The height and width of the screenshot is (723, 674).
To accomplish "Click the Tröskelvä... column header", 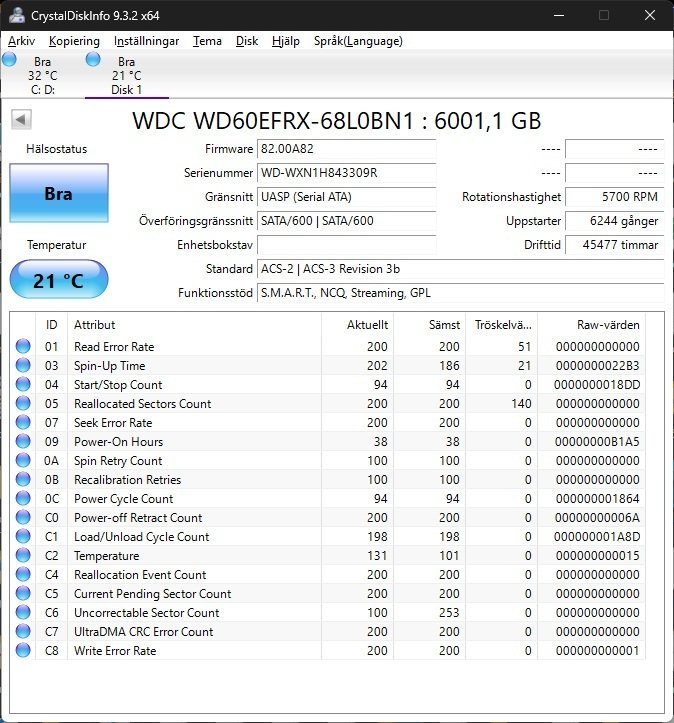I will point(502,325).
